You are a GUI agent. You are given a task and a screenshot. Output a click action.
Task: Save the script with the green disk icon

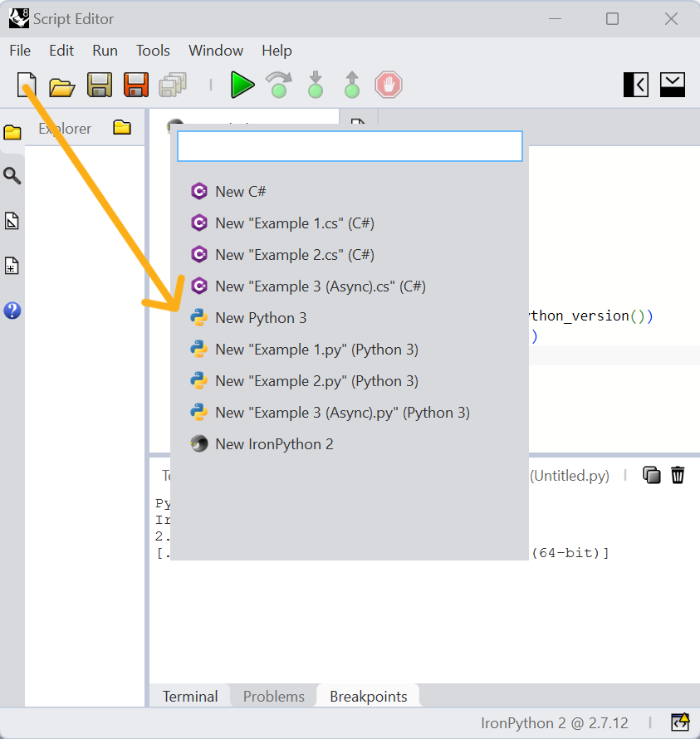point(100,85)
